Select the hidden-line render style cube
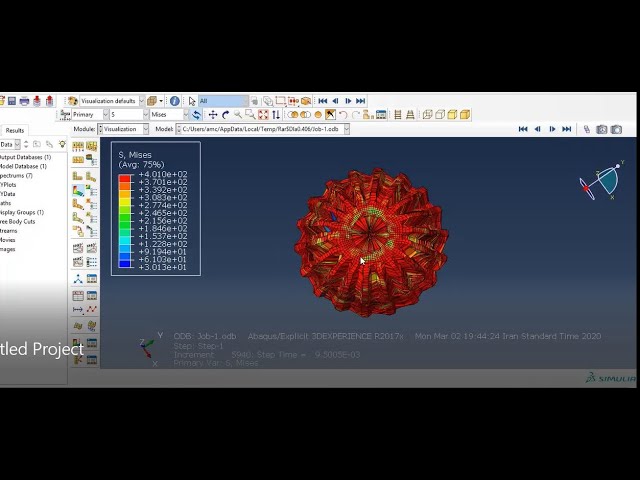 (x=440, y=115)
